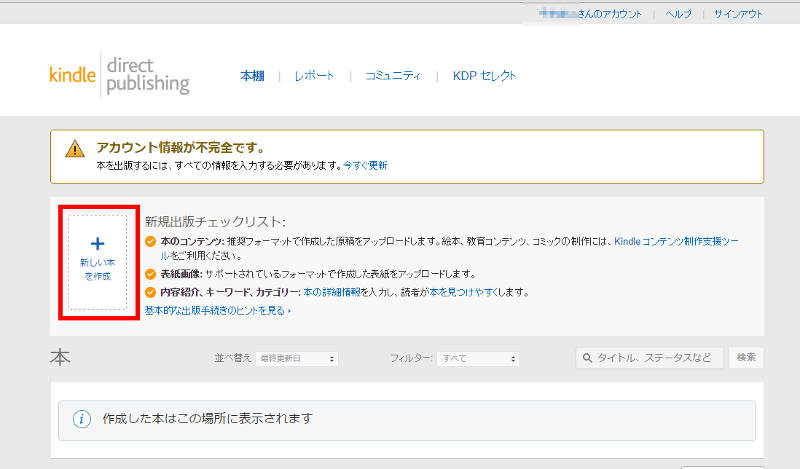Click 本を見つけやすく link
Screen dimensions: 800x469
click(x=463, y=292)
